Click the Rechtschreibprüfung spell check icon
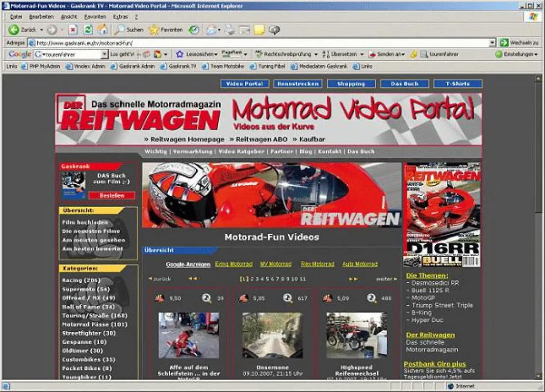The width and height of the screenshot is (545, 392). [259, 54]
